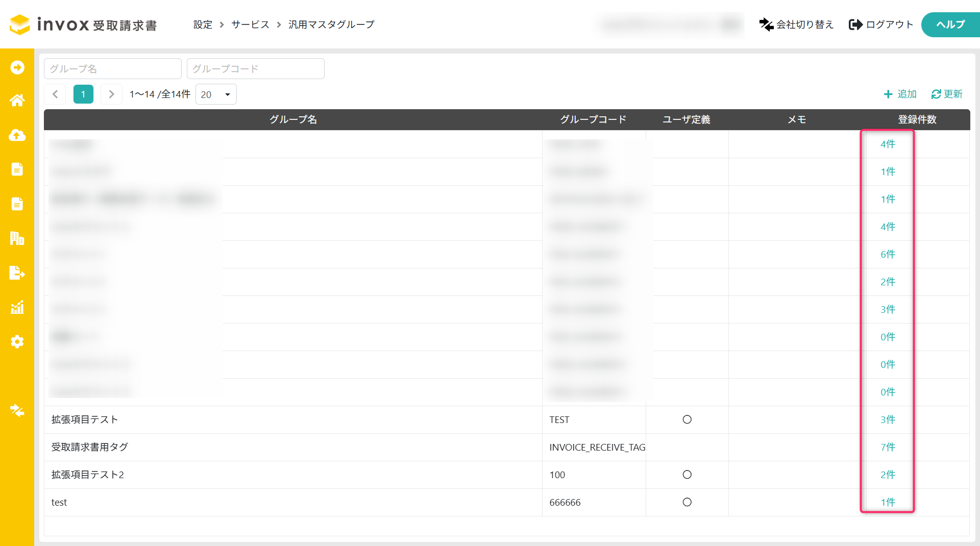Open the cloud upload sidebar icon
This screenshot has height=546, width=980.
coord(17,135)
